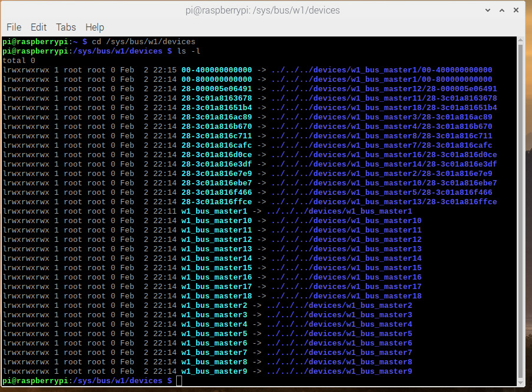Click the 00-400000000000 device entry
This screenshot has width=532, height=392.
pos(216,70)
